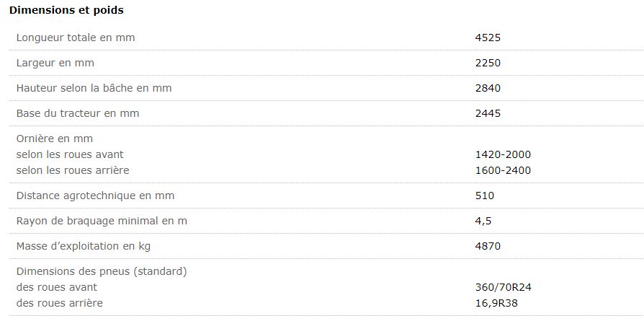Click the tractor base value 2445
644x316 pixels.
pyautogui.click(x=488, y=113)
